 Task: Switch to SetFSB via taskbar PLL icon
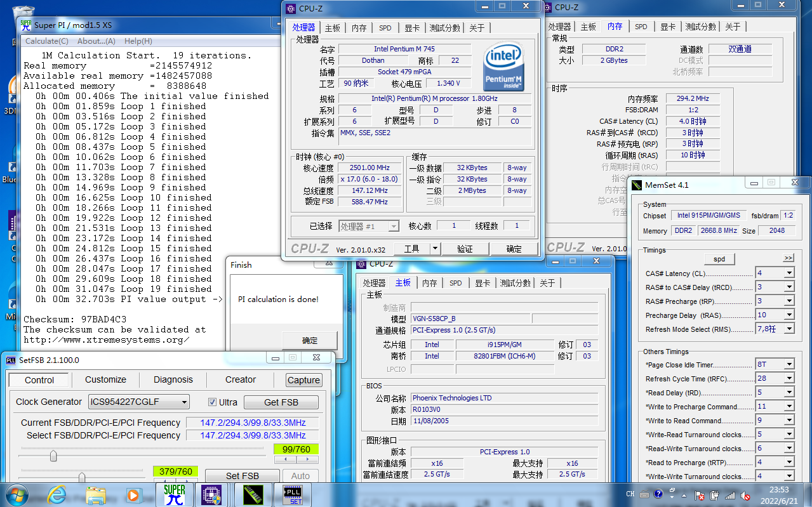(293, 495)
